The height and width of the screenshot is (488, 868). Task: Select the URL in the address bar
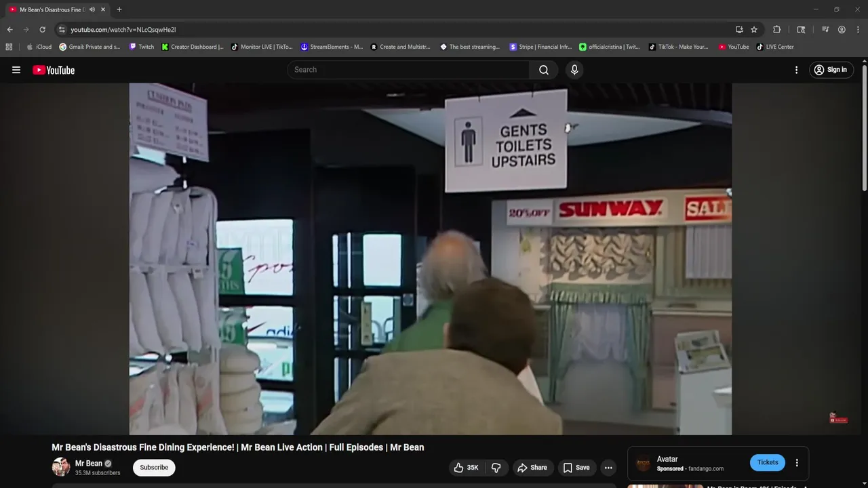tap(123, 30)
